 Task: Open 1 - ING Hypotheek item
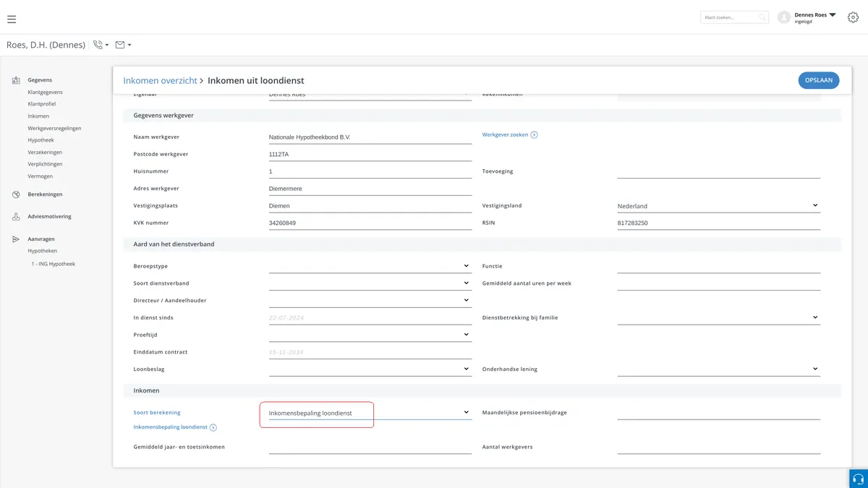point(53,264)
